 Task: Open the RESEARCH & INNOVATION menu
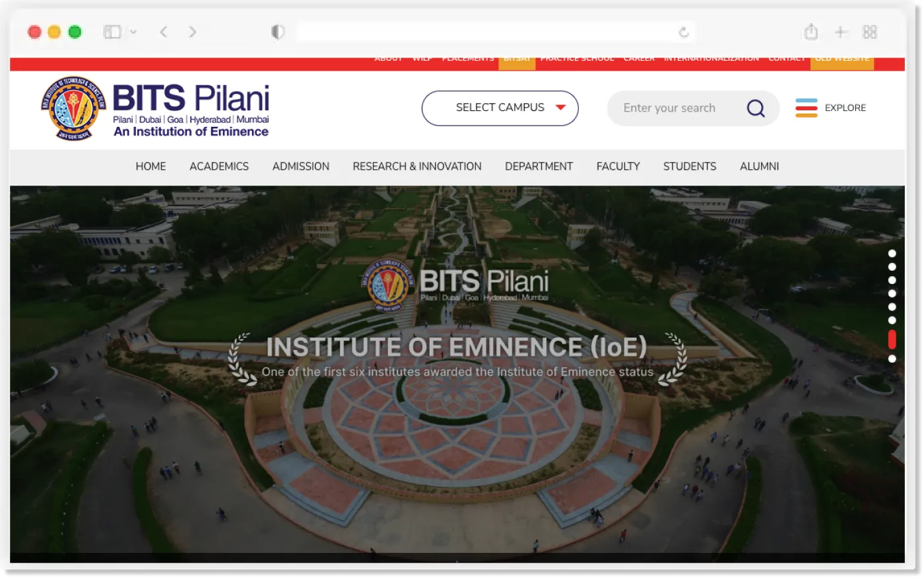[x=417, y=166]
